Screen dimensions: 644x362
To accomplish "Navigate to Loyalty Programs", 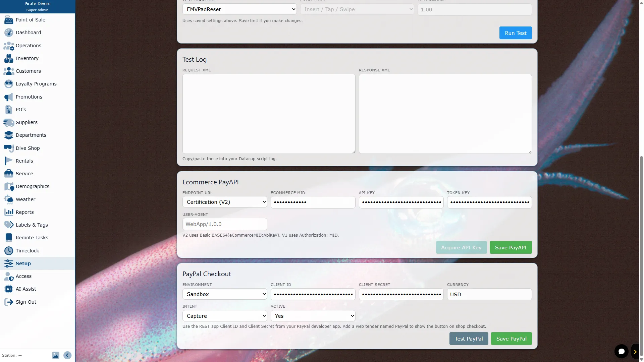I will 38,84.
